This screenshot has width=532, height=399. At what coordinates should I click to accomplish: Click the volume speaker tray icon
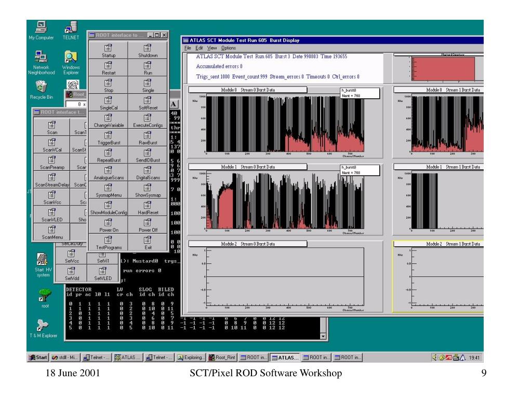coord(435,357)
